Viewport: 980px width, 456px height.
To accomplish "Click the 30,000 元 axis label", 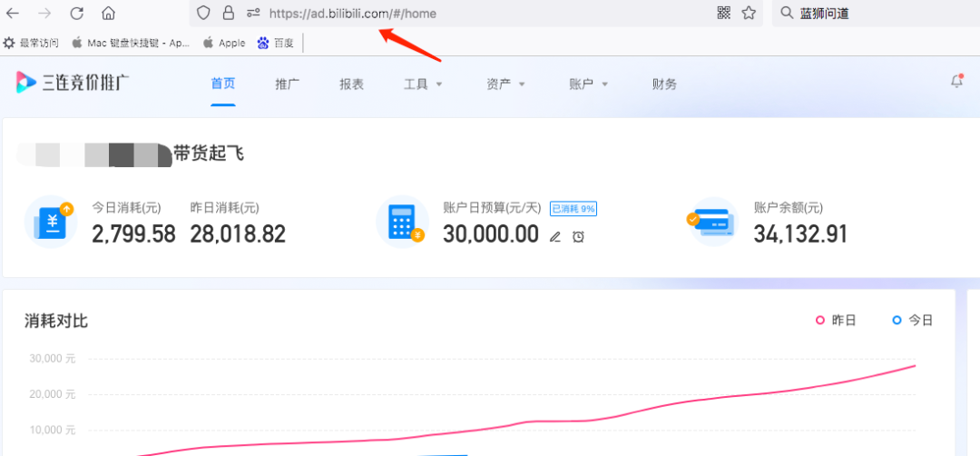I will [53, 359].
